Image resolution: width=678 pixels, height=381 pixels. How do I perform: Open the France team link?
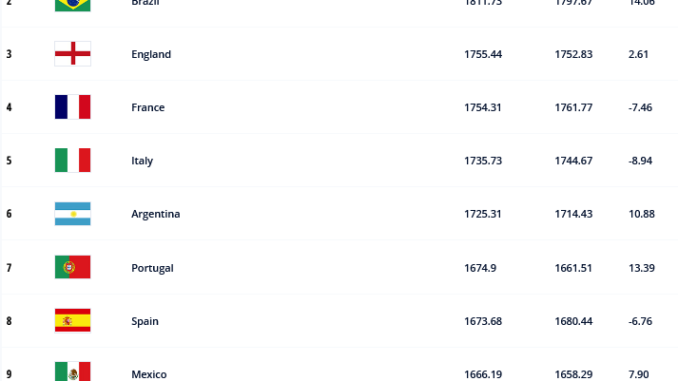tap(148, 107)
